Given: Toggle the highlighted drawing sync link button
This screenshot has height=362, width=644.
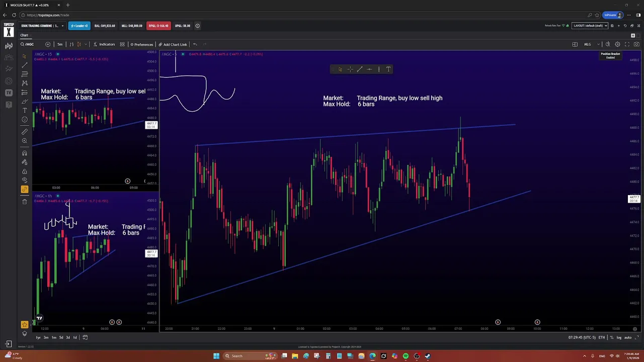Looking at the screenshot, I should pyautogui.click(x=24, y=190).
